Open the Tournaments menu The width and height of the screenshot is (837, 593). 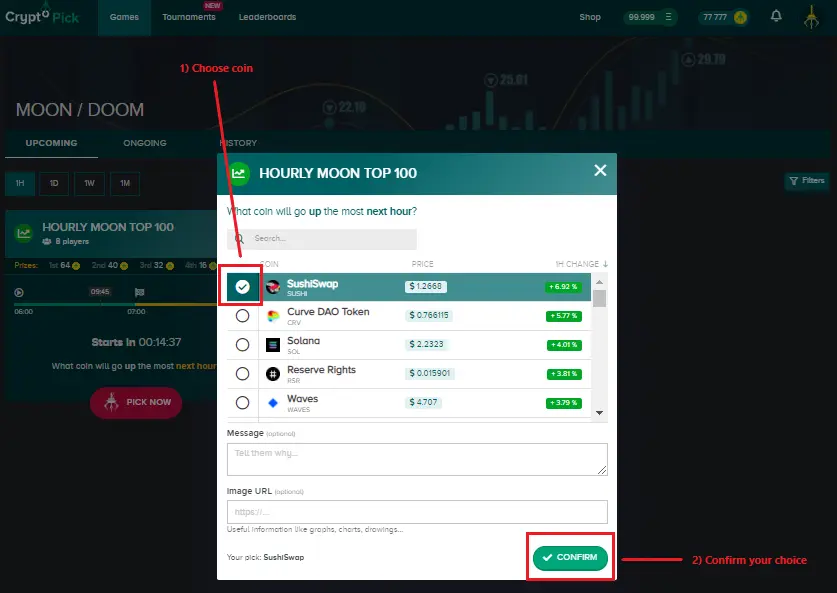pyautogui.click(x=189, y=17)
